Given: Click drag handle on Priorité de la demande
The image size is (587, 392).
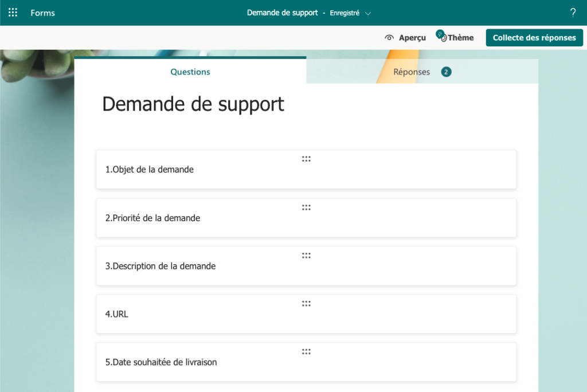Looking at the screenshot, I should click(306, 207).
